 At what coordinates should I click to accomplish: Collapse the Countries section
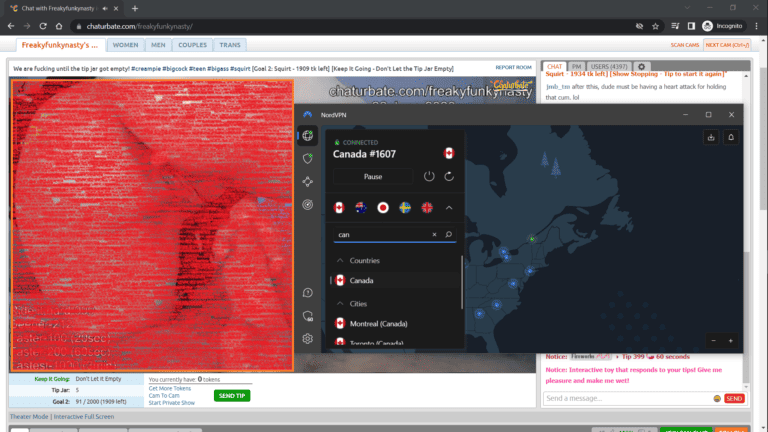pyautogui.click(x=340, y=261)
